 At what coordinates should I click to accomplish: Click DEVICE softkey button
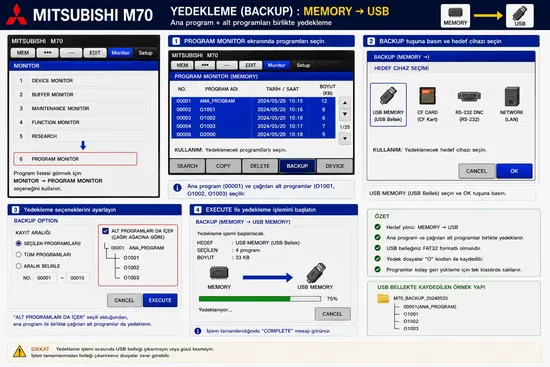coord(335,166)
